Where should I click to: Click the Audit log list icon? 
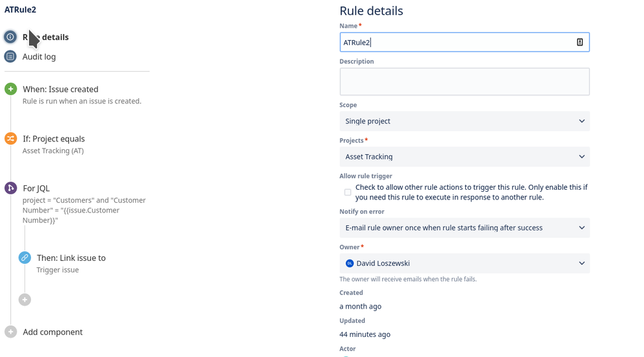[x=10, y=57]
